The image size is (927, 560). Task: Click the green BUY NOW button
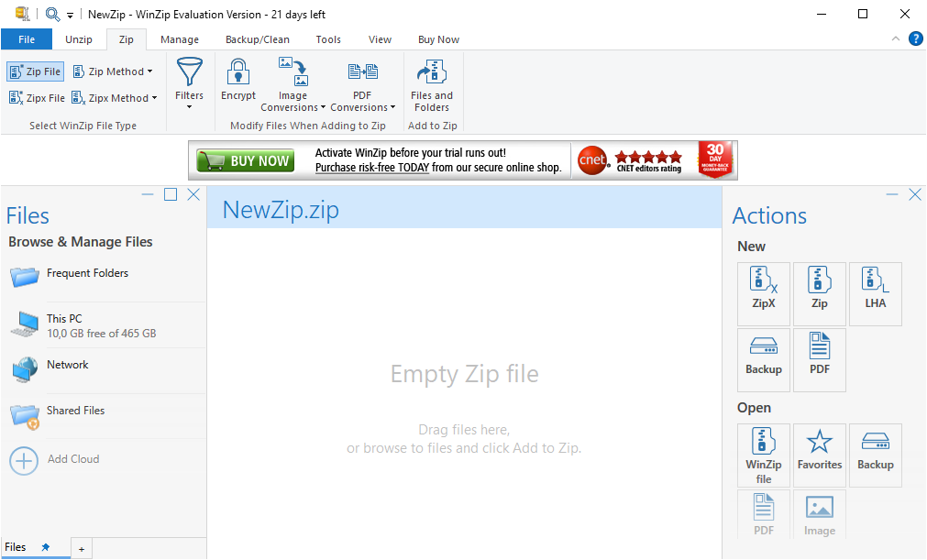246,160
